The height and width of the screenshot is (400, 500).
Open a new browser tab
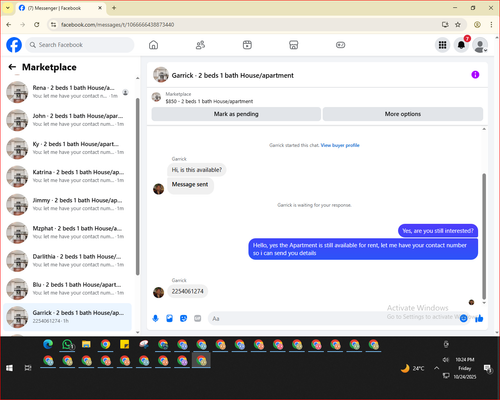click(x=114, y=8)
